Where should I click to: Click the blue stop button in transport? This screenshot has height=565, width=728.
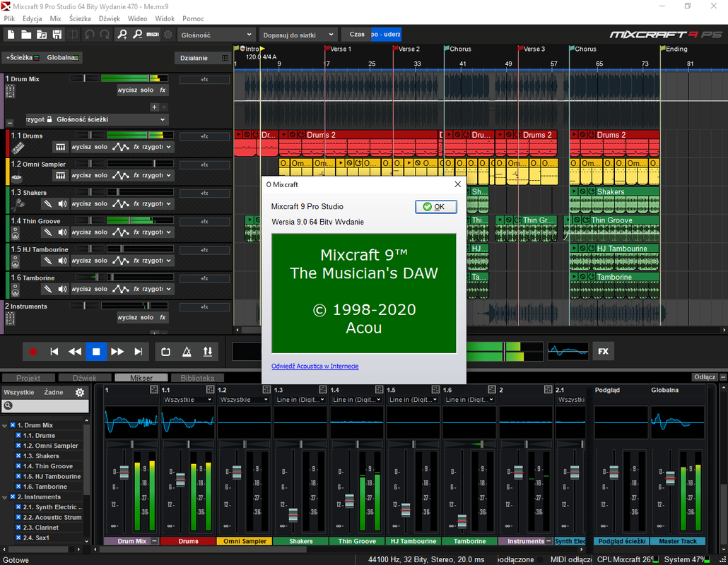tap(96, 352)
